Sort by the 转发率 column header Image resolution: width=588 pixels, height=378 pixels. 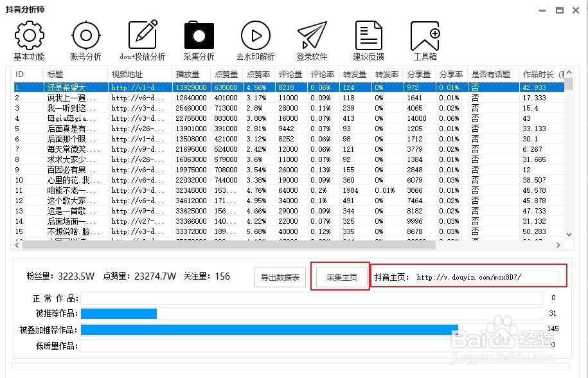pos(387,75)
